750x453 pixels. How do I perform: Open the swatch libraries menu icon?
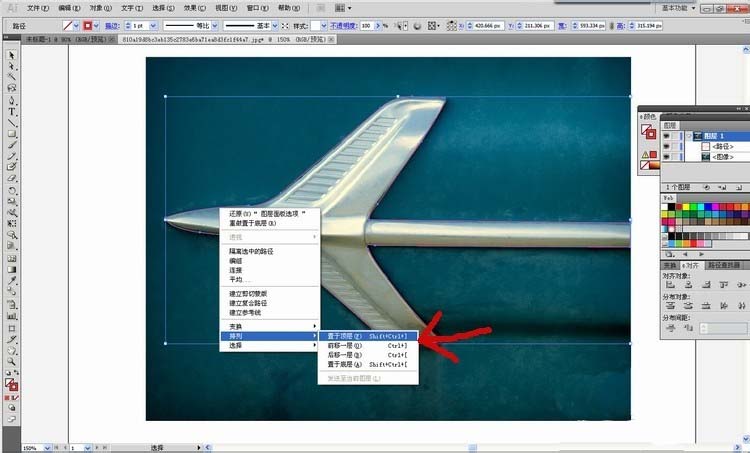tap(670, 254)
